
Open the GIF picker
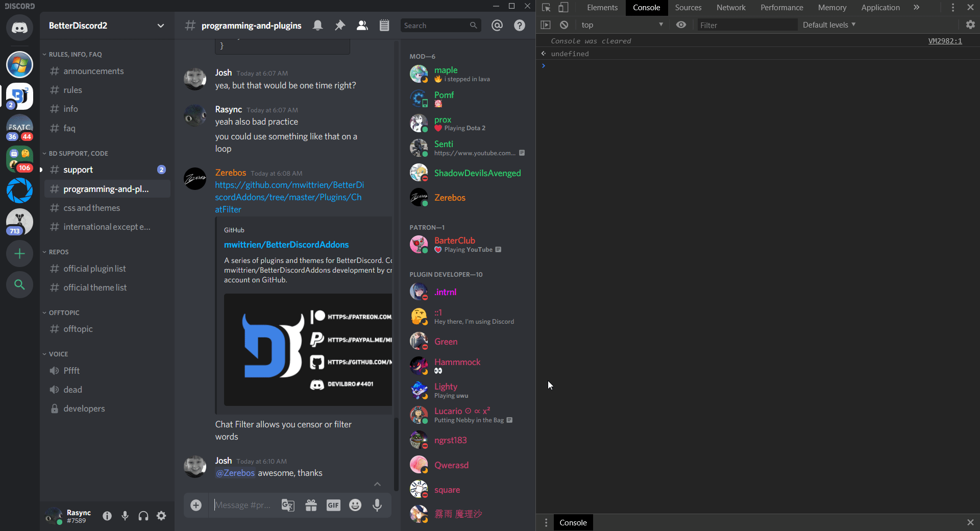pyautogui.click(x=333, y=505)
